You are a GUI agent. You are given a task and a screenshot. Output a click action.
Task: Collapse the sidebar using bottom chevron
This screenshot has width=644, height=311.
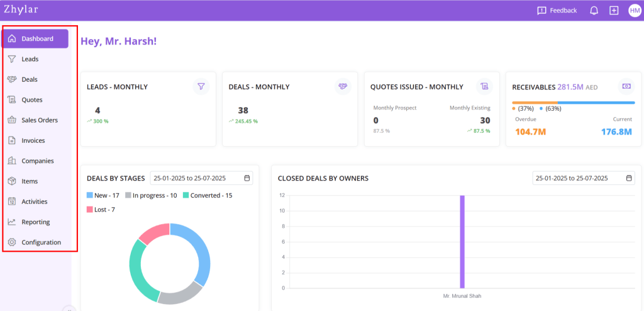click(x=69, y=308)
